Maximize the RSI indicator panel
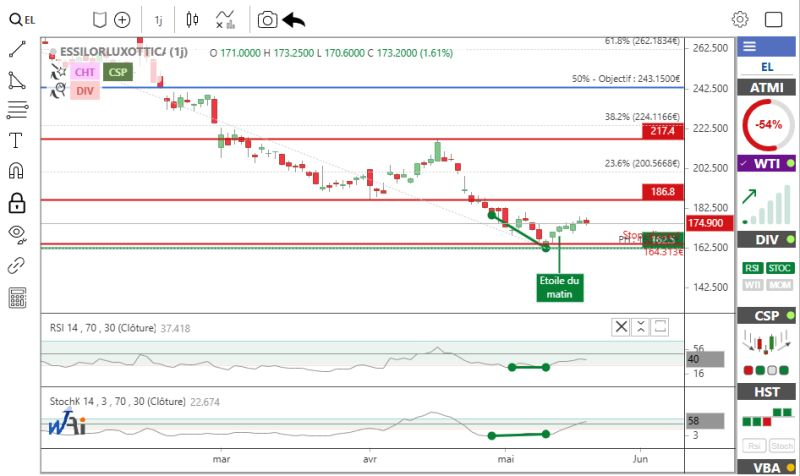 pos(660,327)
